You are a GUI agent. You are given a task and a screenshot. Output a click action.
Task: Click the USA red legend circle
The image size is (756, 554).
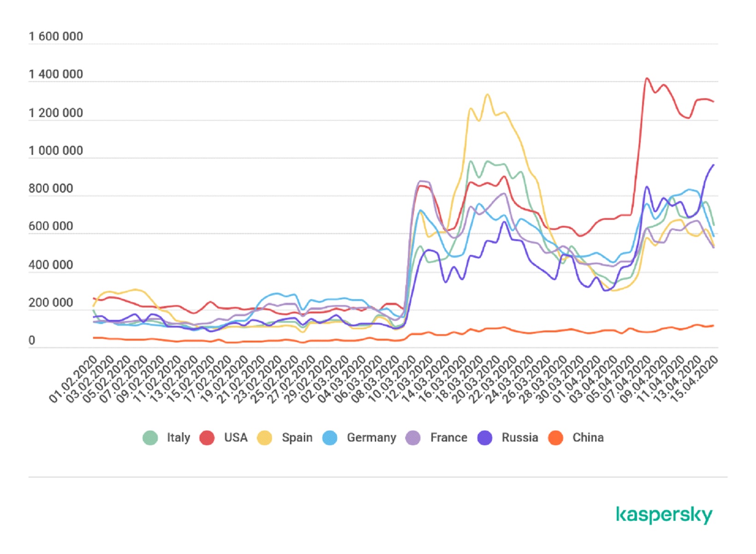207,438
